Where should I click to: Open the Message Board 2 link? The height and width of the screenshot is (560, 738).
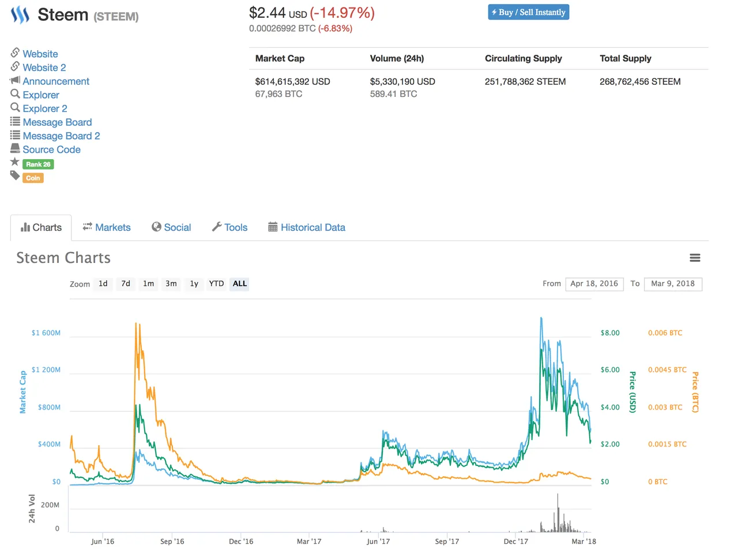[61, 136]
